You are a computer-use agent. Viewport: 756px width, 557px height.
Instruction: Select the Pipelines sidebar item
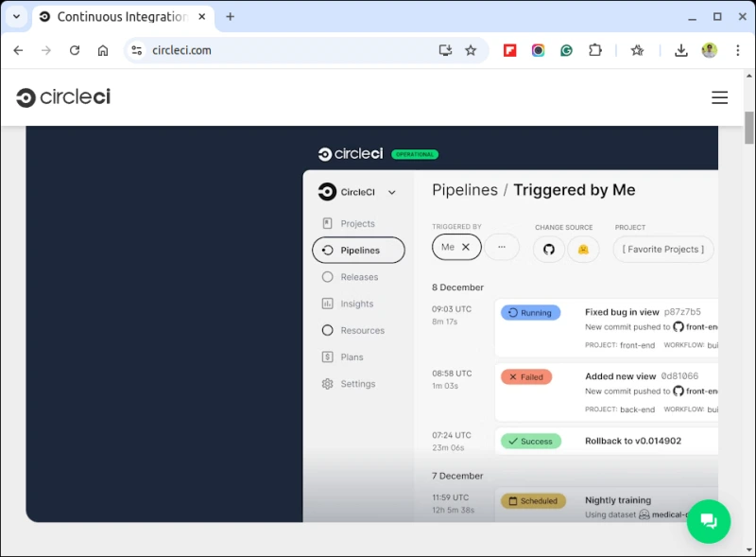point(358,250)
